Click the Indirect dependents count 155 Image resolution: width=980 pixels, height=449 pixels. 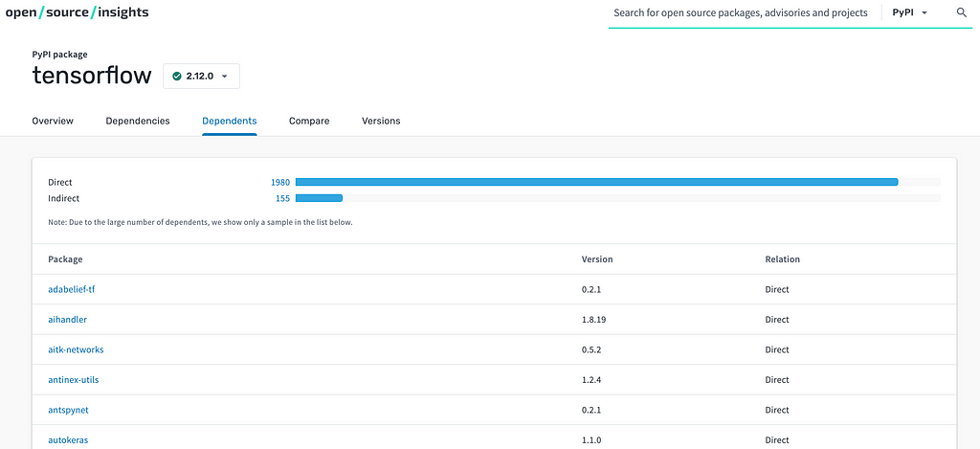pos(282,198)
